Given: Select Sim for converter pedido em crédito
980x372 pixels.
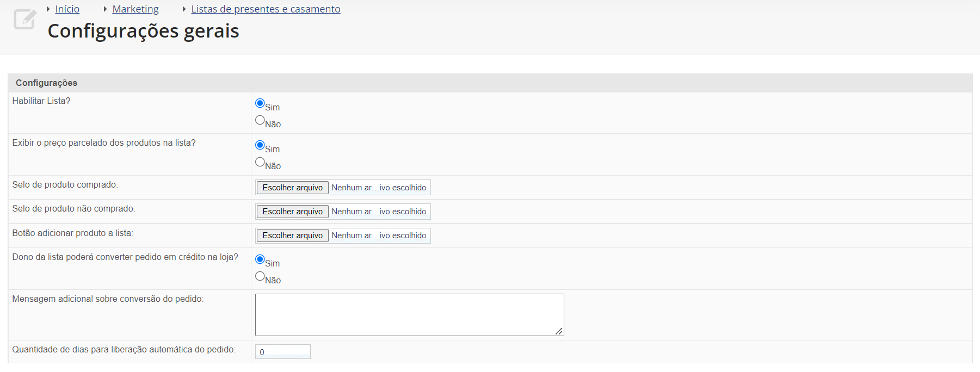Looking at the screenshot, I should point(260,259).
